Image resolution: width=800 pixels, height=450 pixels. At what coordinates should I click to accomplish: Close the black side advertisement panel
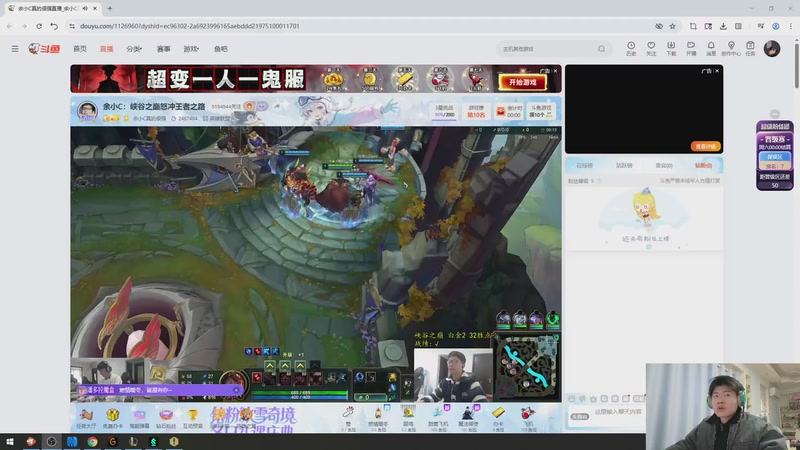[716, 71]
